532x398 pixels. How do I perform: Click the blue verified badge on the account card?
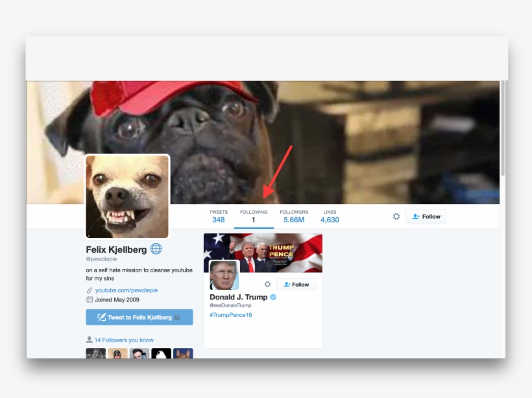pyautogui.click(x=273, y=297)
